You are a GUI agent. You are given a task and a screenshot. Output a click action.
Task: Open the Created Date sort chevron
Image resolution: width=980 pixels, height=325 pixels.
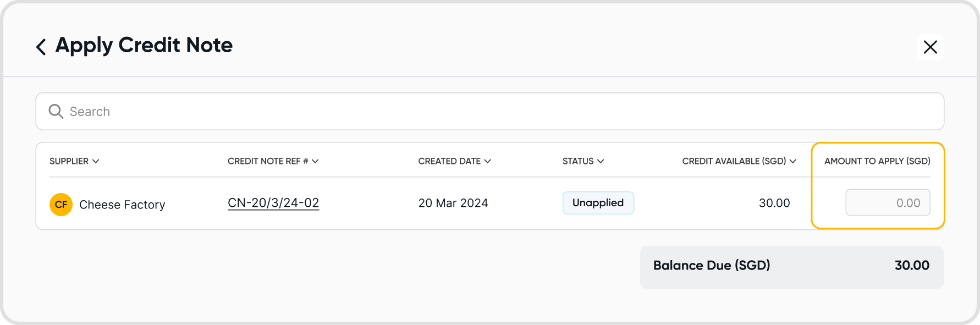click(x=487, y=161)
